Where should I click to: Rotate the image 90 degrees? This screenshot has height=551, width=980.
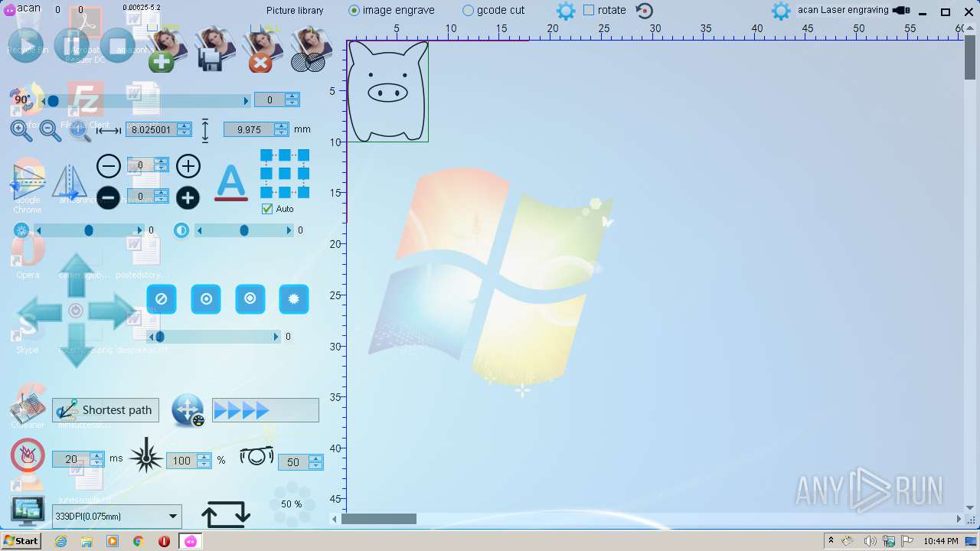[21, 99]
